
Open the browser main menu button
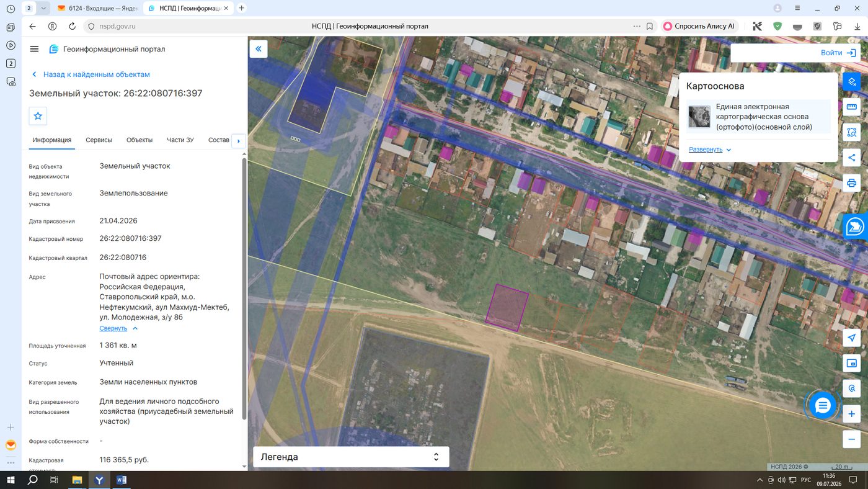(x=797, y=8)
